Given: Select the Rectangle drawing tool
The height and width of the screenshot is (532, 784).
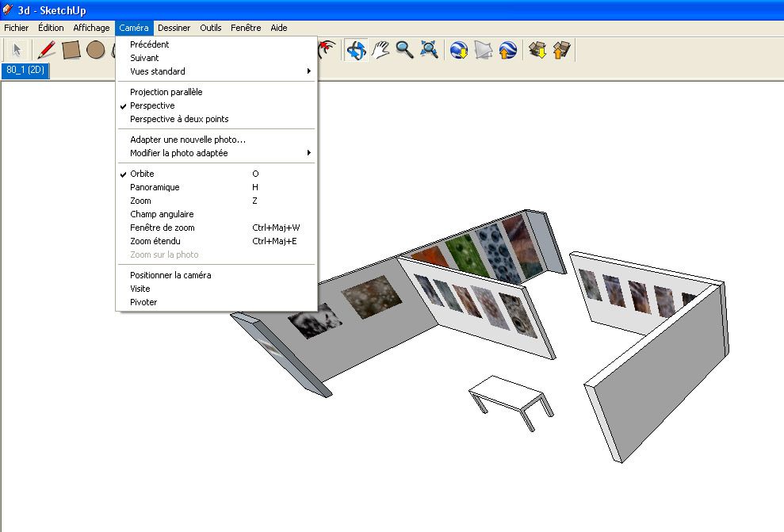Looking at the screenshot, I should tap(71, 50).
